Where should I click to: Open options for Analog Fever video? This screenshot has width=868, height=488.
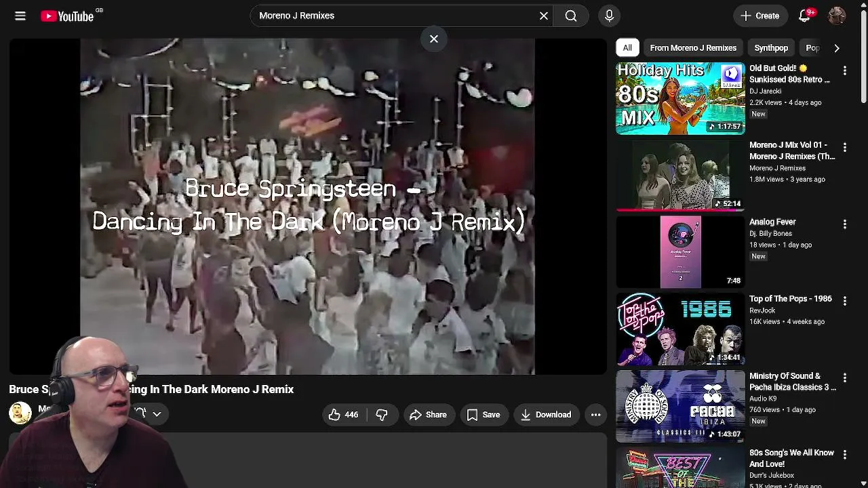pos(844,224)
